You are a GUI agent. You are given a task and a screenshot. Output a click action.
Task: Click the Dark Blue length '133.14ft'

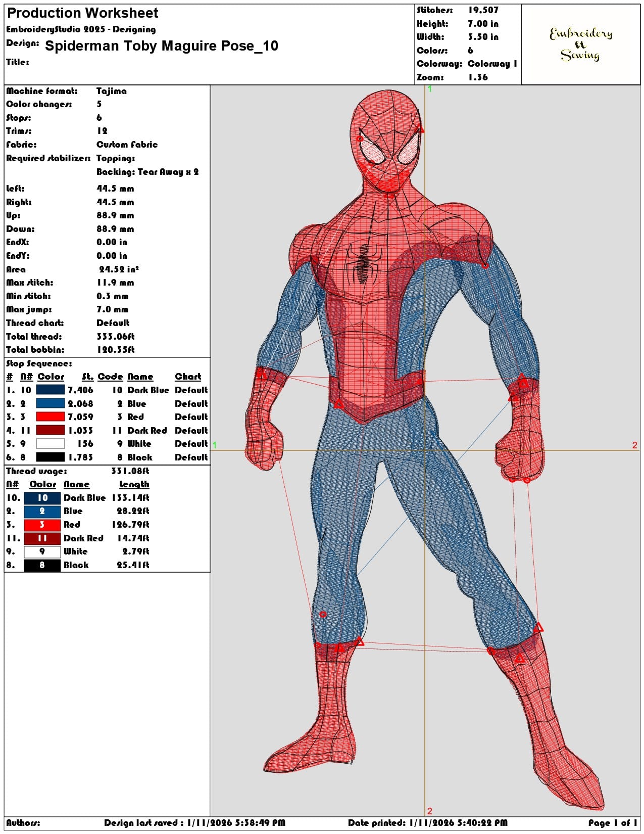130,498
